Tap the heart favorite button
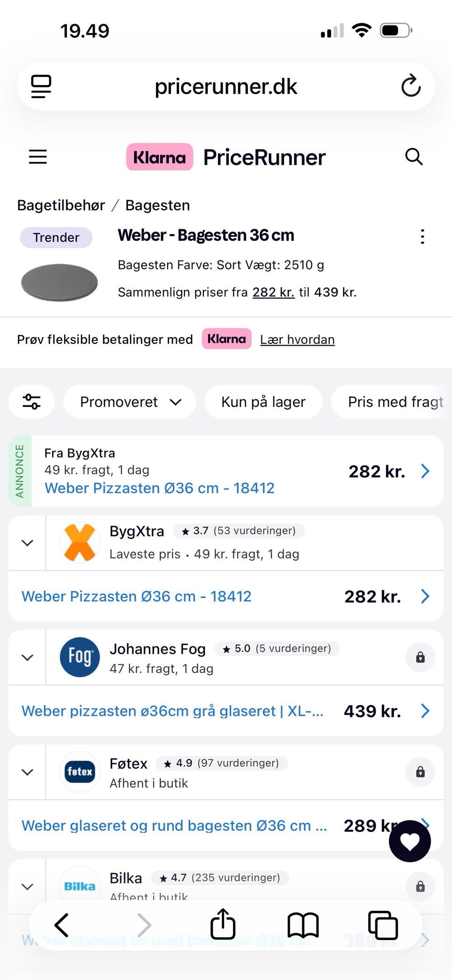Screen dimensions: 452x980 (410, 841)
